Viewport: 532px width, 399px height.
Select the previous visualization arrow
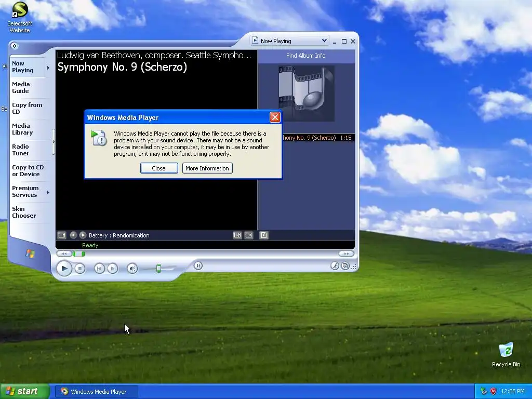point(73,235)
